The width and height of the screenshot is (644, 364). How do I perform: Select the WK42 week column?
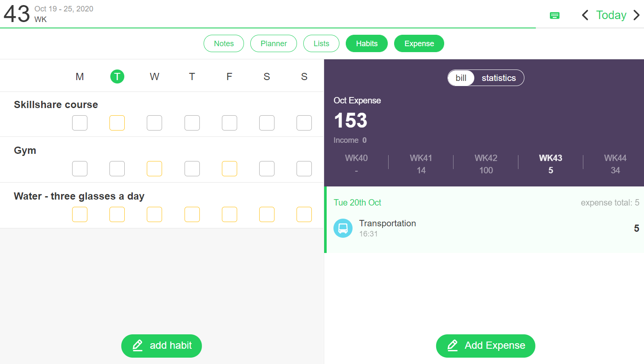486,164
